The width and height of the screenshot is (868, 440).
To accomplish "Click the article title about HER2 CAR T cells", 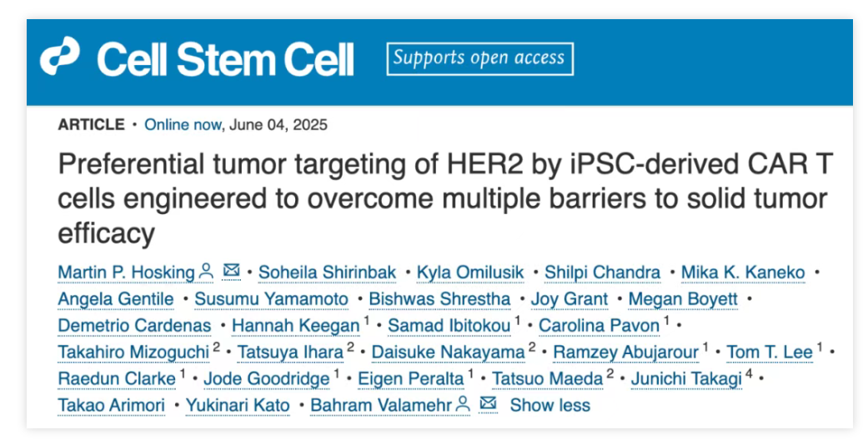I will click(445, 198).
